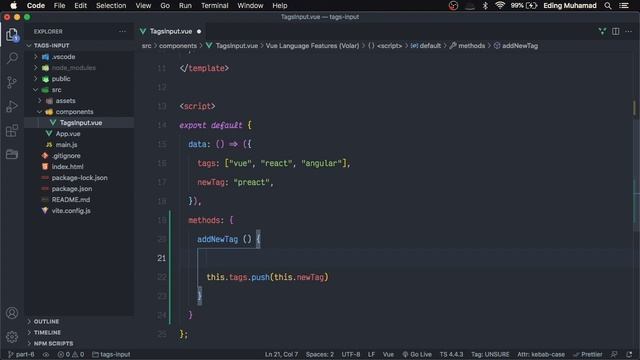Open the Manage settings gear
The width and height of the screenshot is (640, 360).
click(x=12, y=337)
